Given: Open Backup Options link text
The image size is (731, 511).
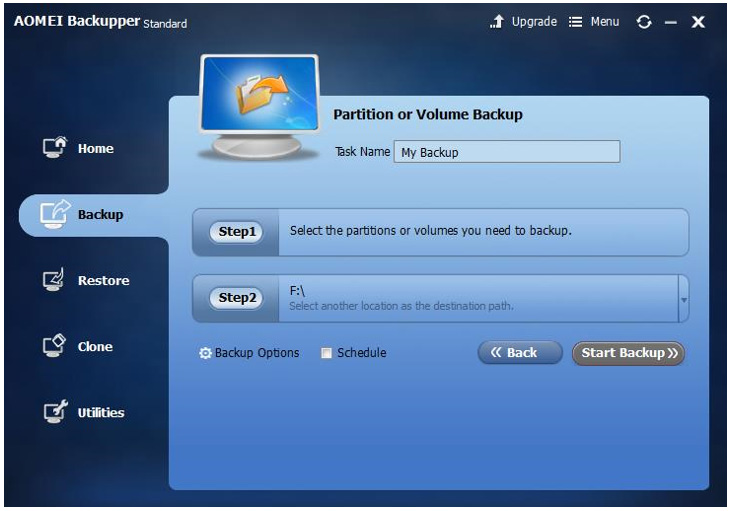Looking at the screenshot, I should [x=257, y=352].
